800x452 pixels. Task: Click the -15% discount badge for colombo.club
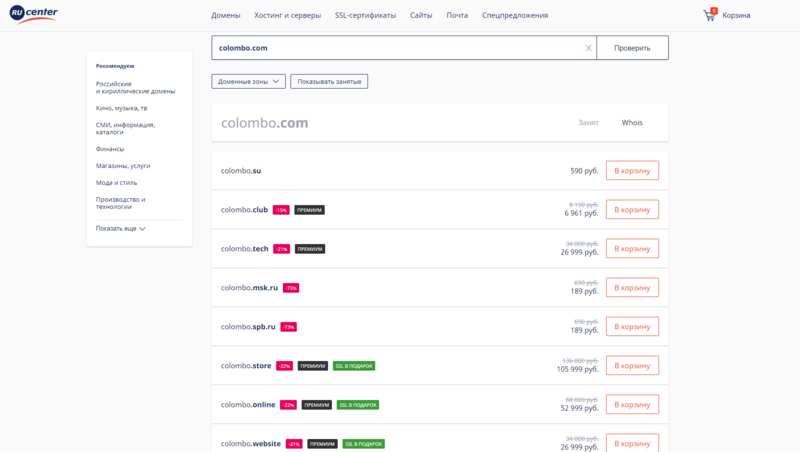pyautogui.click(x=281, y=210)
